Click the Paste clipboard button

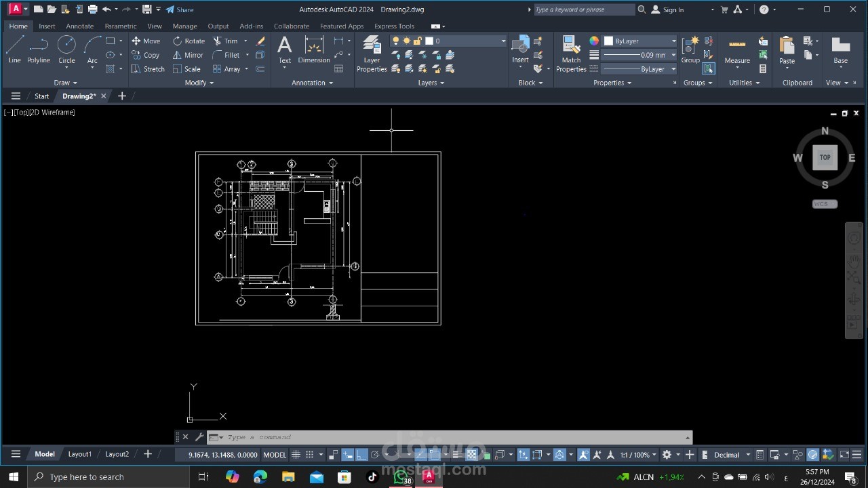(787, 50)
